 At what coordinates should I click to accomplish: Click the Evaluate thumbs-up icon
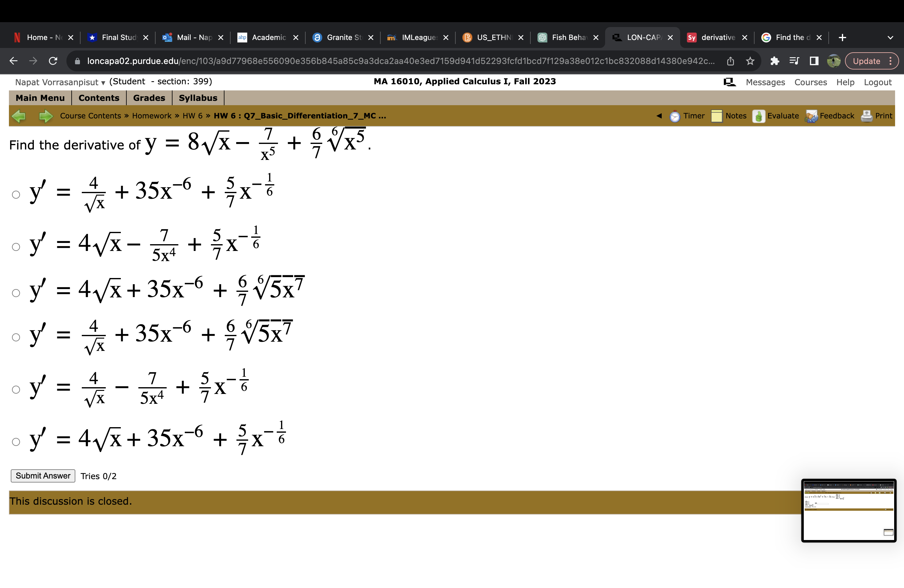point(759,116)
